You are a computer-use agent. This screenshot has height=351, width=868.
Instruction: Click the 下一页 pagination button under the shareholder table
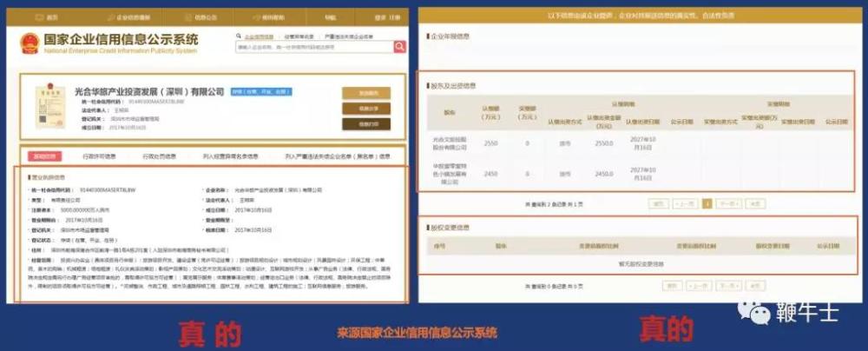(x=728, y=204)
